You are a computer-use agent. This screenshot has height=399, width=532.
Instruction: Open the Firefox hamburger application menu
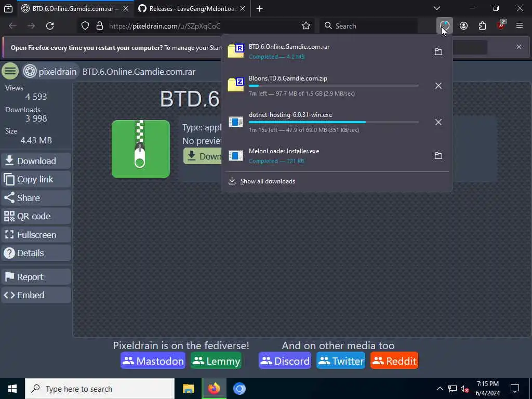tap(520, 26)
